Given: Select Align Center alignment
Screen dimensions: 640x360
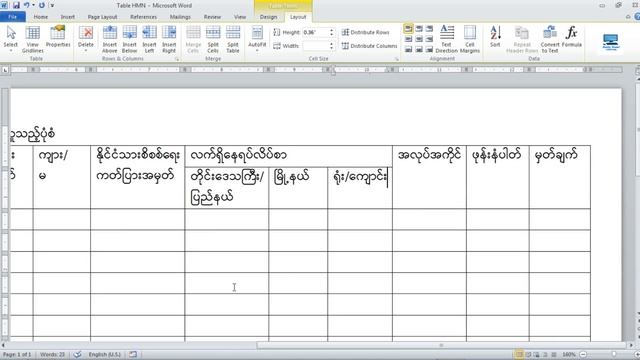Looking at the screenshot, I should pos(419,39).
